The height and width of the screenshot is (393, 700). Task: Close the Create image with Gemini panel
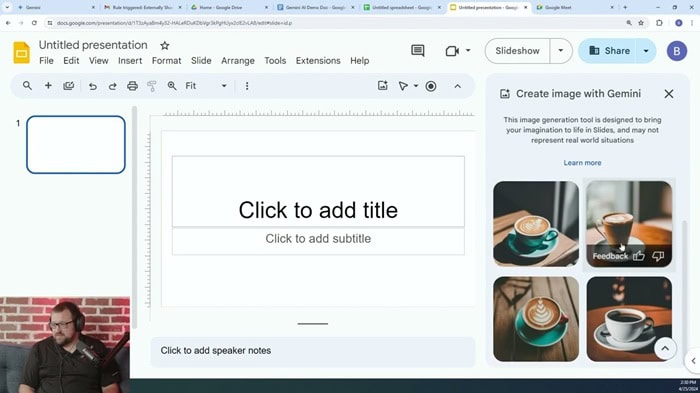click(669, 94)
